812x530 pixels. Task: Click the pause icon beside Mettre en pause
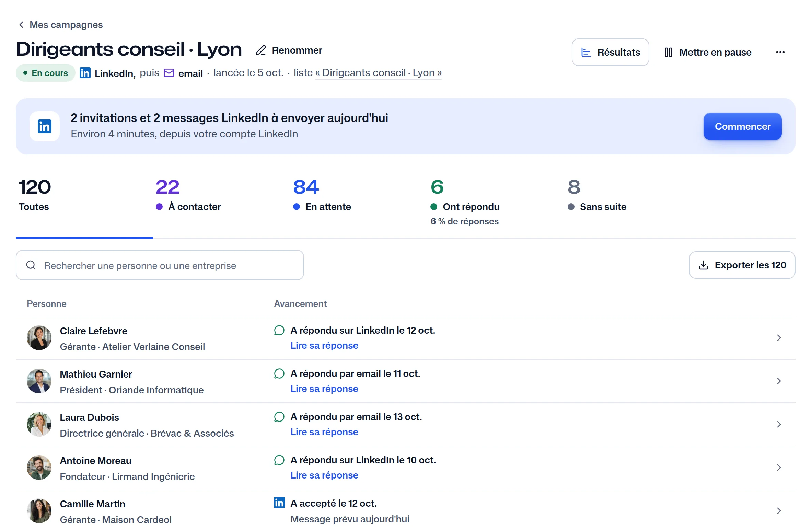668,52
